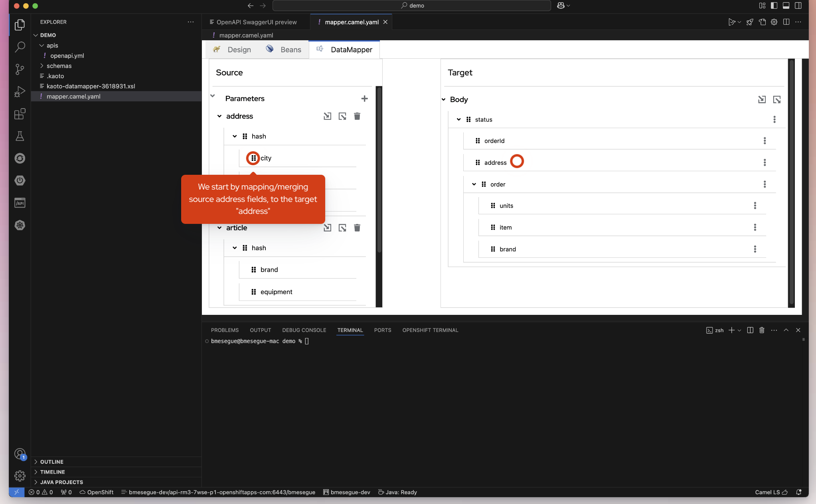The height and width of the screenshot is (504, 816).
Task: Open the PROBLEMS panel tab
Action: (225, 330)
